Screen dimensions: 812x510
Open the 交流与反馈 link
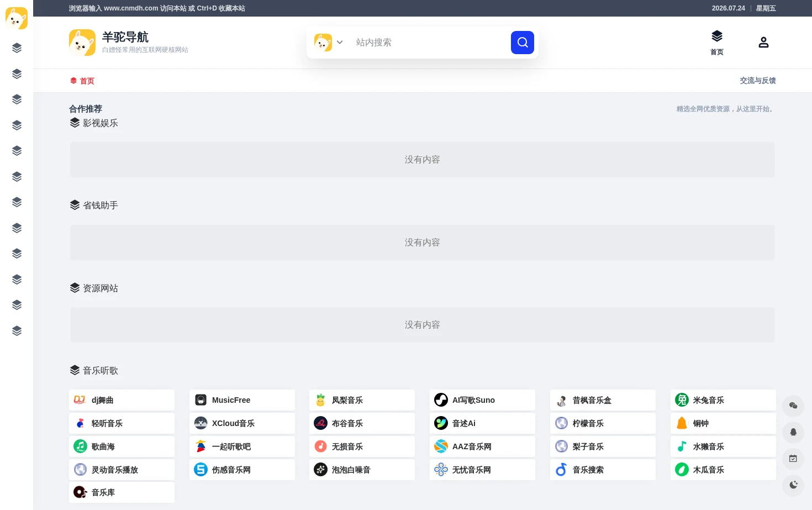pos(758,81)
